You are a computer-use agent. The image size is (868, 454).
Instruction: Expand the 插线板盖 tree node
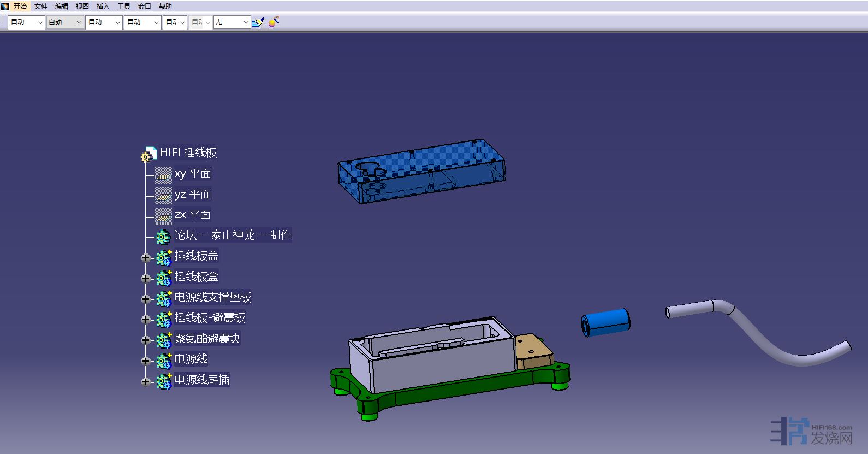click(146, 257)
